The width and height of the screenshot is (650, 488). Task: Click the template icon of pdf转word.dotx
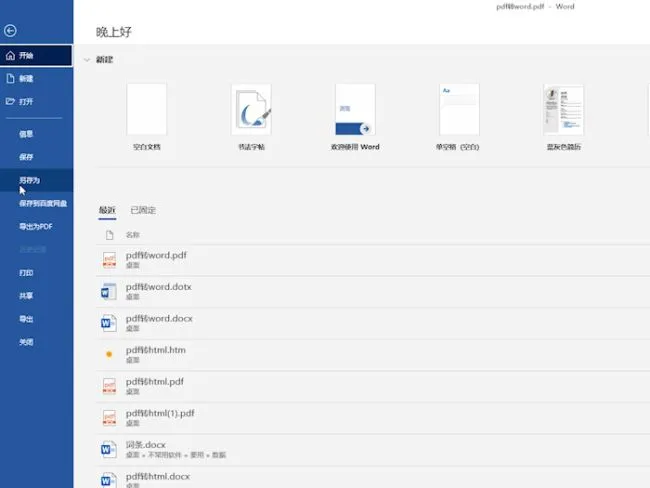pyautogui.click(x=109, y=291)
